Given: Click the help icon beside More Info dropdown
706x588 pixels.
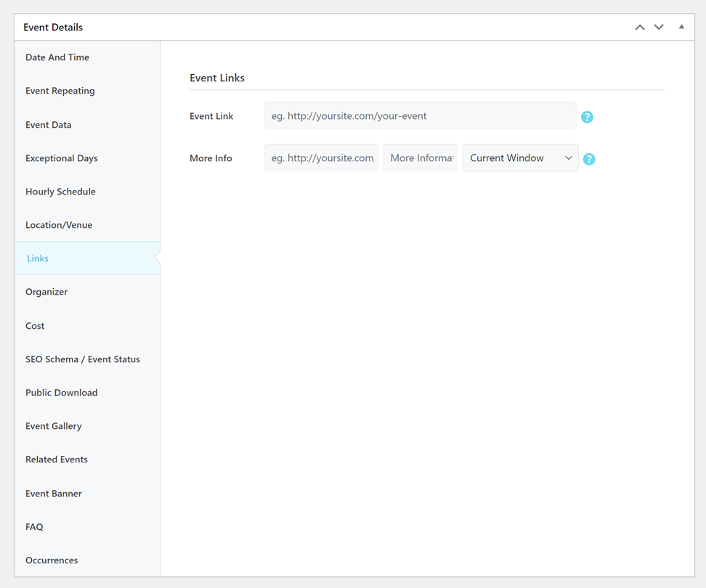Looking at the screenshot, I should pyautogui.click(x=589, y=159).
